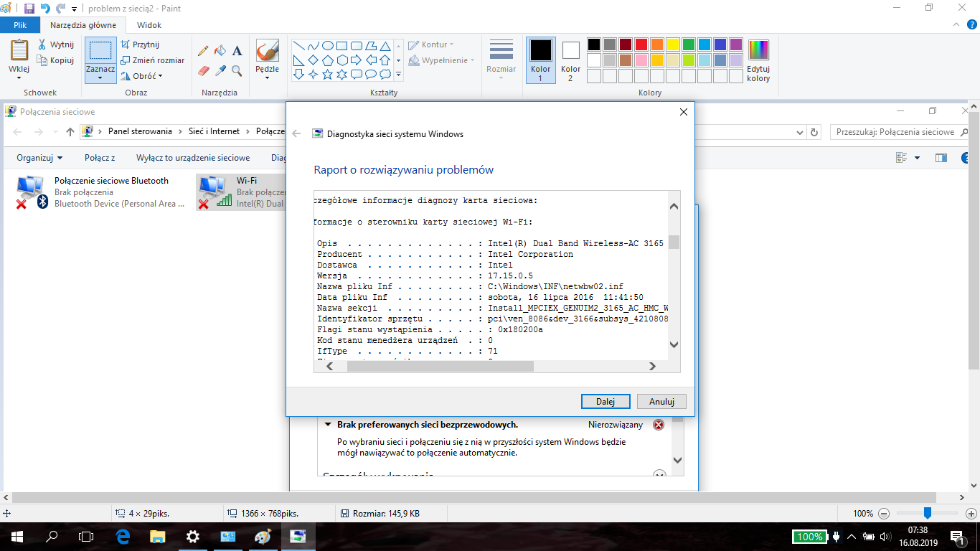Pick the green color swatch
Screen dimensions: 980x551
coord(688,44)
